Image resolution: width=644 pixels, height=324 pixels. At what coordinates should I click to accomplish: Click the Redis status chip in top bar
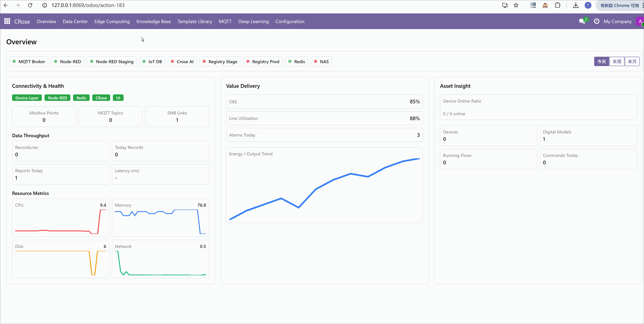(296, 61)
